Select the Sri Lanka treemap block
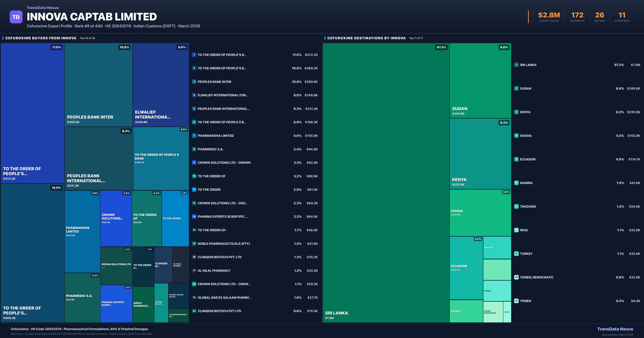Screen dimensions: 644x338 386,183
